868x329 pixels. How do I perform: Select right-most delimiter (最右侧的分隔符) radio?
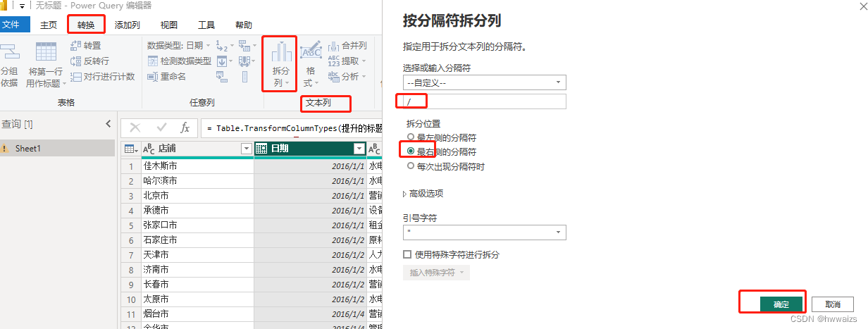(411, 151)
